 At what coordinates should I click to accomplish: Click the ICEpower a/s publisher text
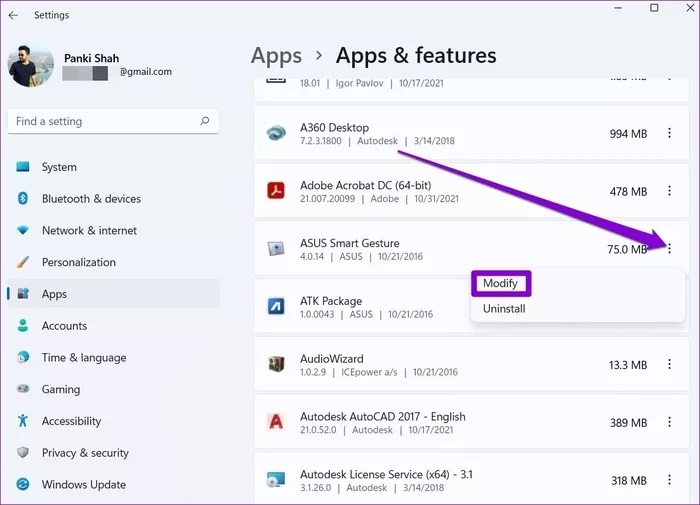[369, 372]
